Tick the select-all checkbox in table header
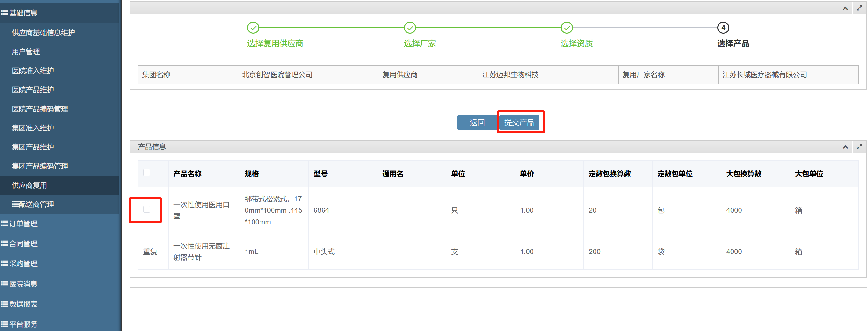The height and width of the screenshot is (331, 868). (x=147, y=172)
